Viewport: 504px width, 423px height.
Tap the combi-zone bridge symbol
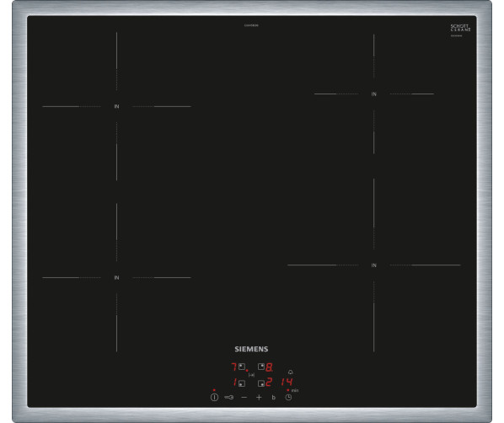coord(252,375)
